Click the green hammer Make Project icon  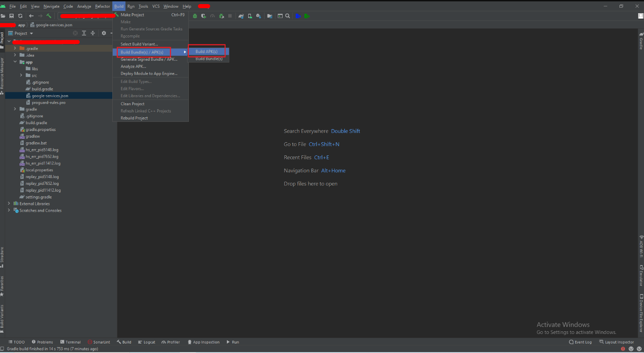pos(49,16)
